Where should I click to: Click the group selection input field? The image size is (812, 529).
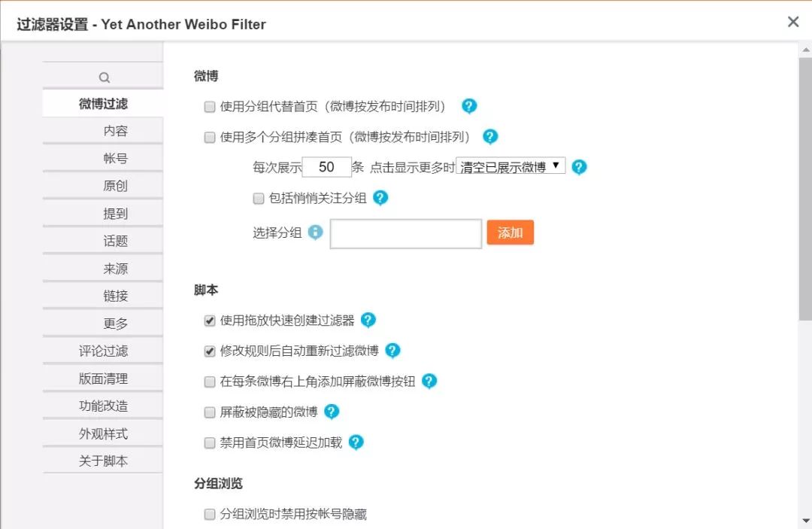click(x=405, y=233)
